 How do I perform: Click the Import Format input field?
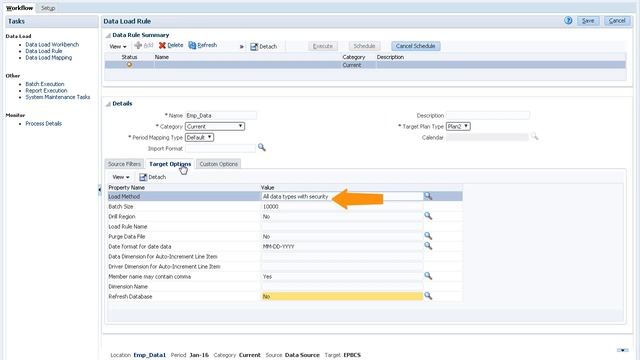pos(220,149)
